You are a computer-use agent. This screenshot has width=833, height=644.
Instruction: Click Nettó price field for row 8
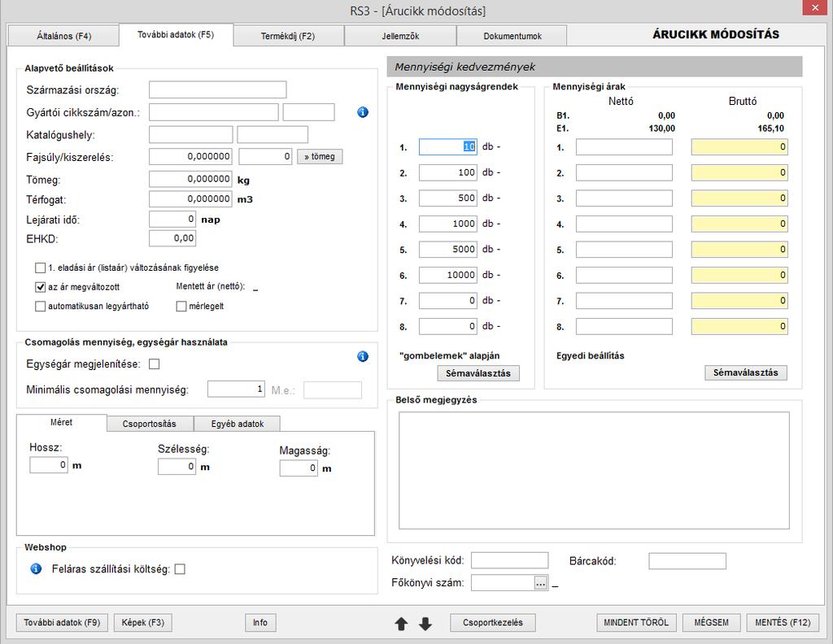624,327
